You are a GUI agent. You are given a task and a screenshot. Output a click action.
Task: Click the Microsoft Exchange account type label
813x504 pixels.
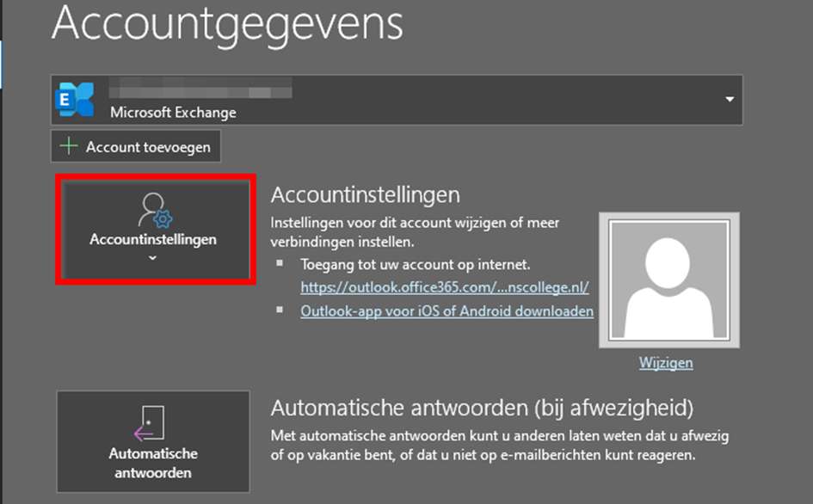[173, 113]
